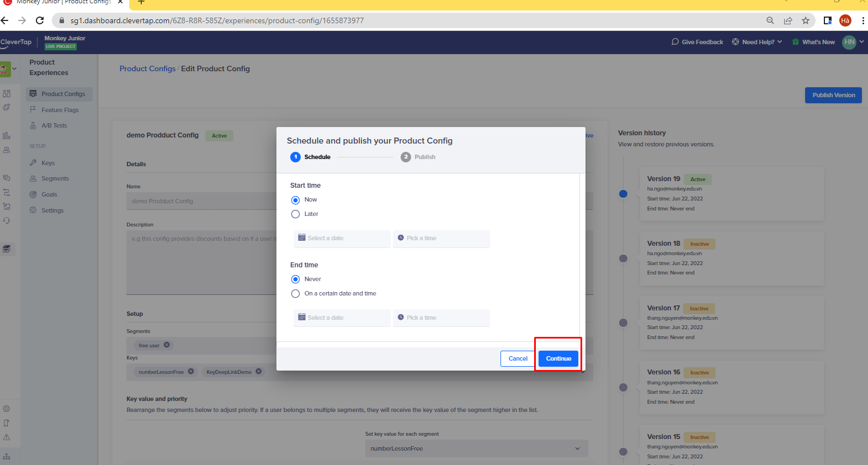The height and width of the screenshot is (465, 868).
Task: Open What's New announcements
Action: coord(818,42)
